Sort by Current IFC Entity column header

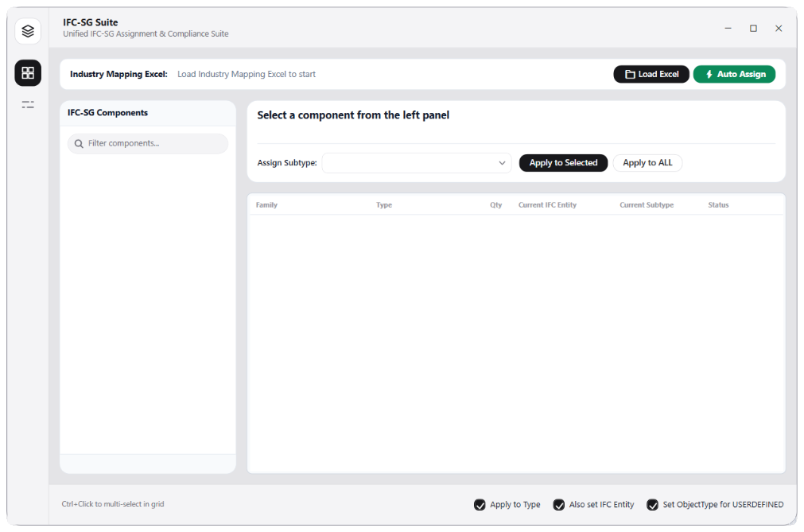[x=547, y=205]
